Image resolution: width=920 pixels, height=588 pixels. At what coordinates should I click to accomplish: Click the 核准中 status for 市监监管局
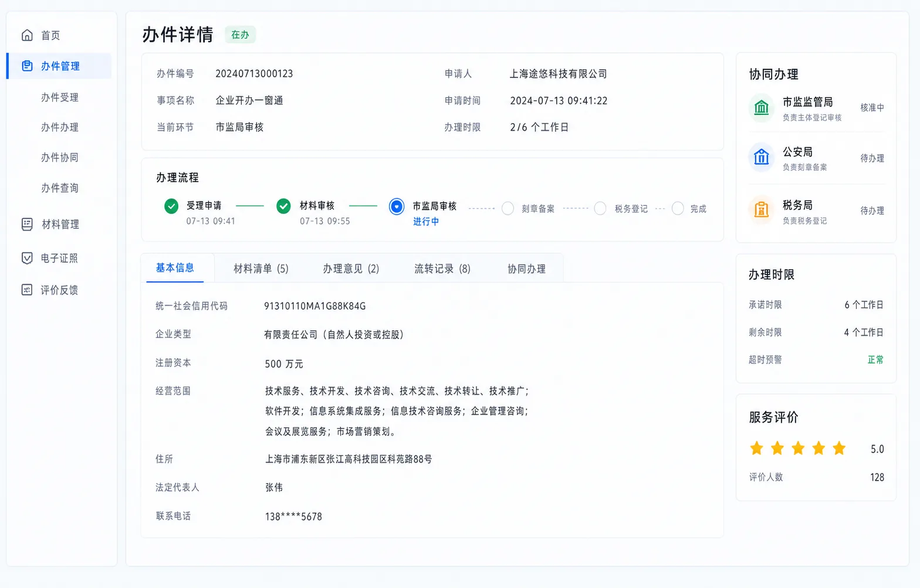(x=872, y=107)
